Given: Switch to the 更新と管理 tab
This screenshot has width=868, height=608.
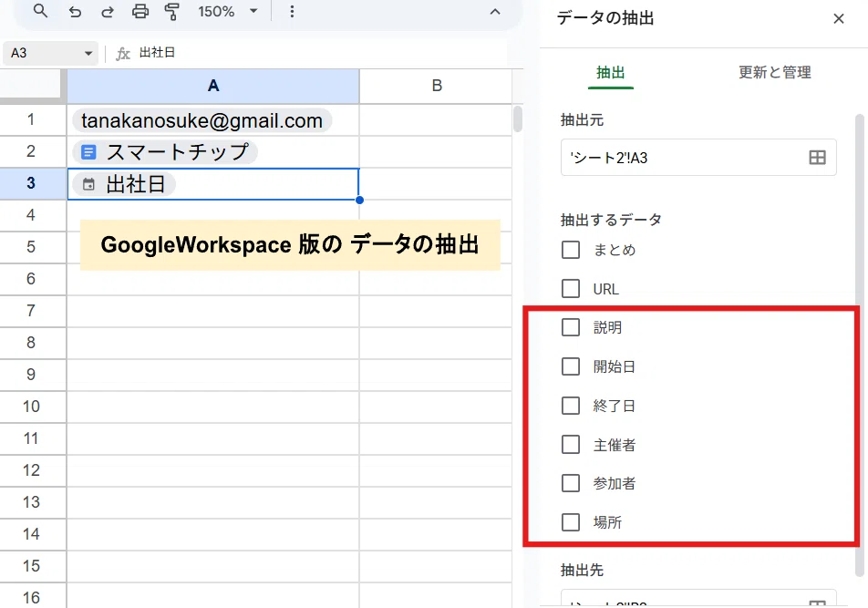Looking at the screenshot, I should [x=774, y=73].
